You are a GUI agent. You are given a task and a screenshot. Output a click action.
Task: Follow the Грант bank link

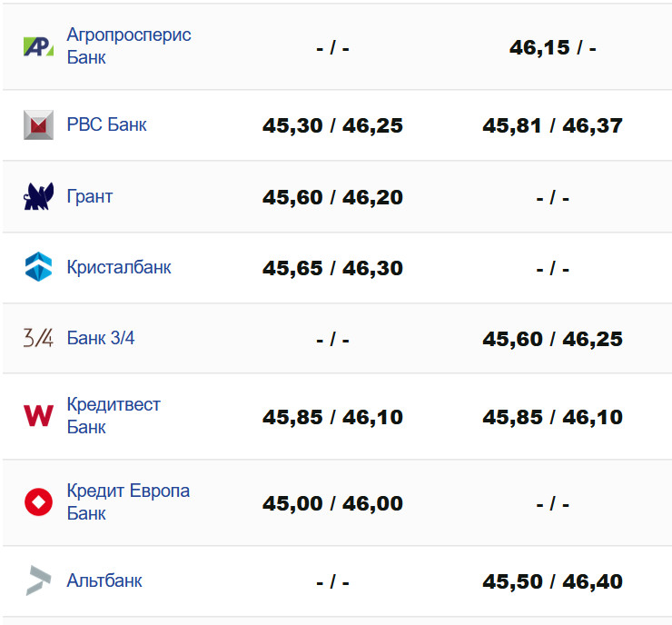90,196
